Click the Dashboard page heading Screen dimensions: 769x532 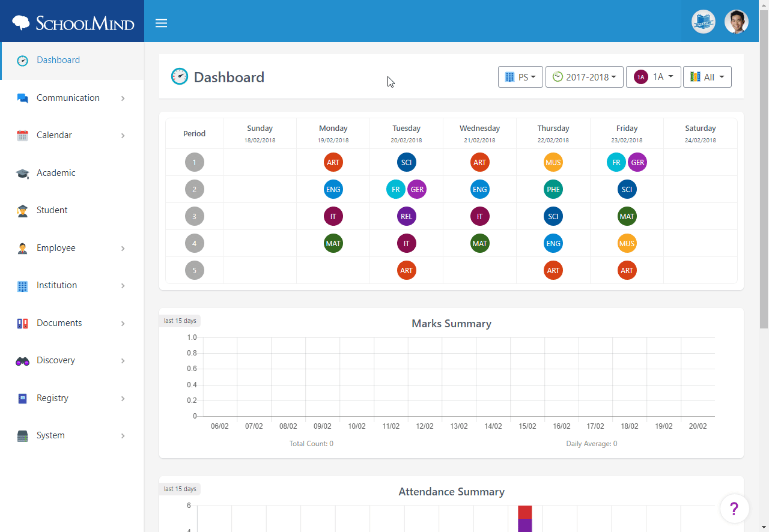pyautogui.click(x=229, y=77)
